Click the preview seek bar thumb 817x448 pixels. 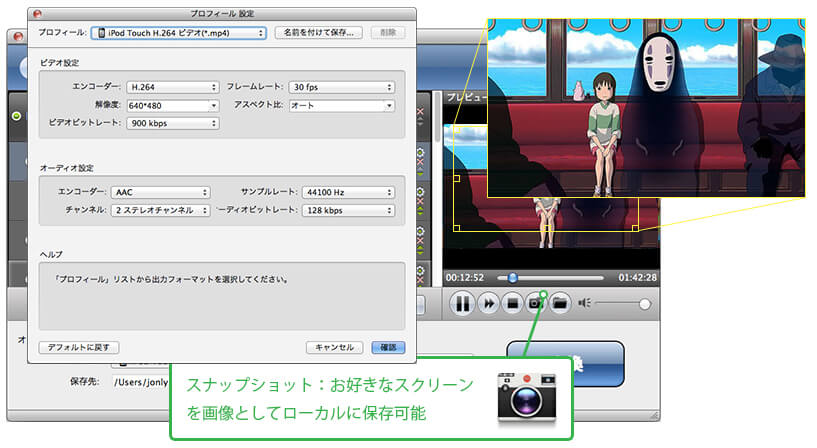513,278
